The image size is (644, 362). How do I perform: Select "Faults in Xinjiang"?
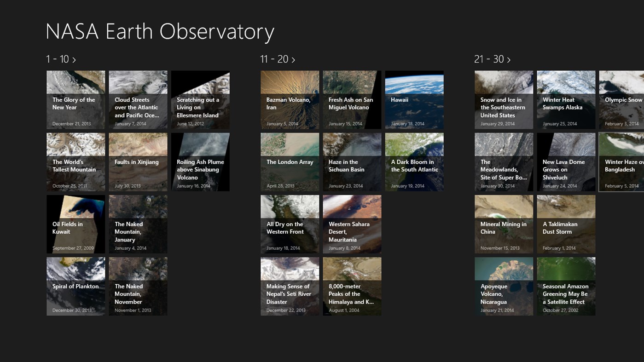[x=138, y=161]
